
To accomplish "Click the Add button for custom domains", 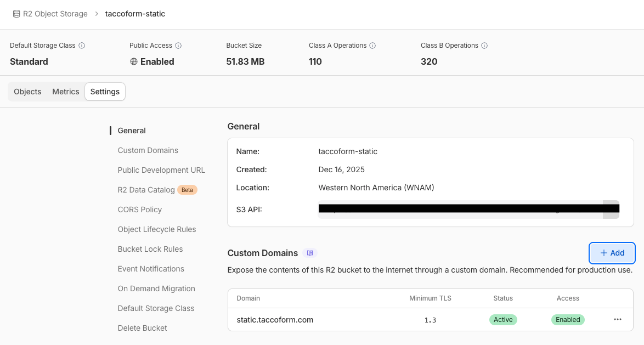I will click(612, 253).
